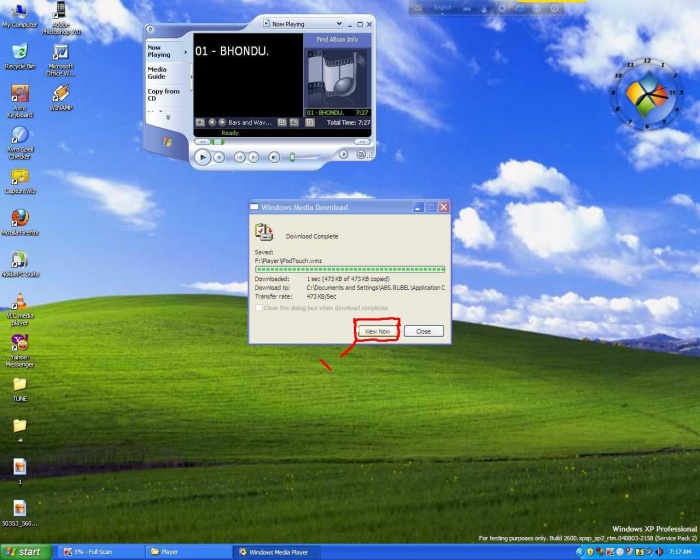Screen dimensions: 700x560
Task: Select the CaptureWiz desktop shortcut
Action: click(x=20, y=182)
